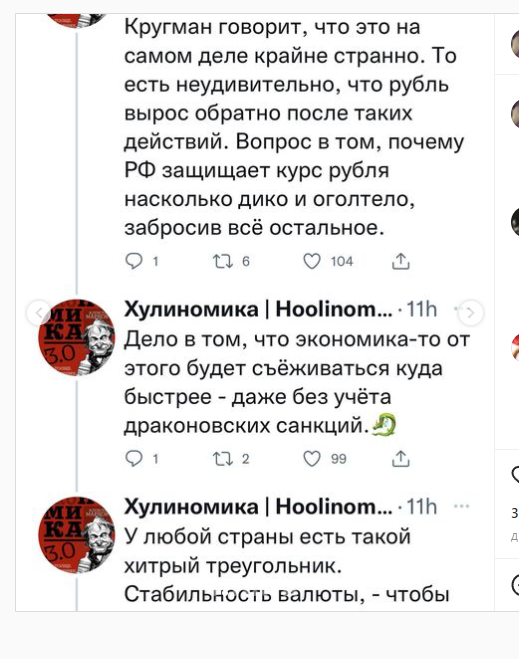Retweet the Кругман tweet with 6 retweets
The image size is (519, 659).
pos(223,261)
